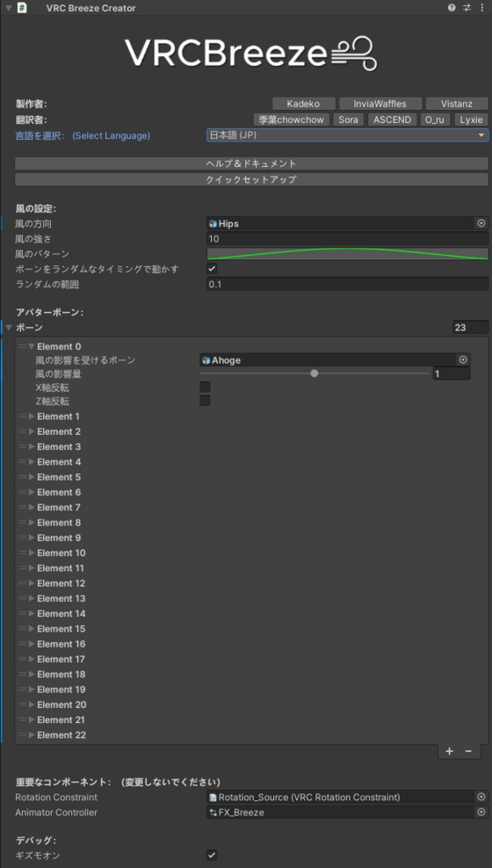492x868 pixels.
Task: Expand Element 2
Action: tap(31, 431)
